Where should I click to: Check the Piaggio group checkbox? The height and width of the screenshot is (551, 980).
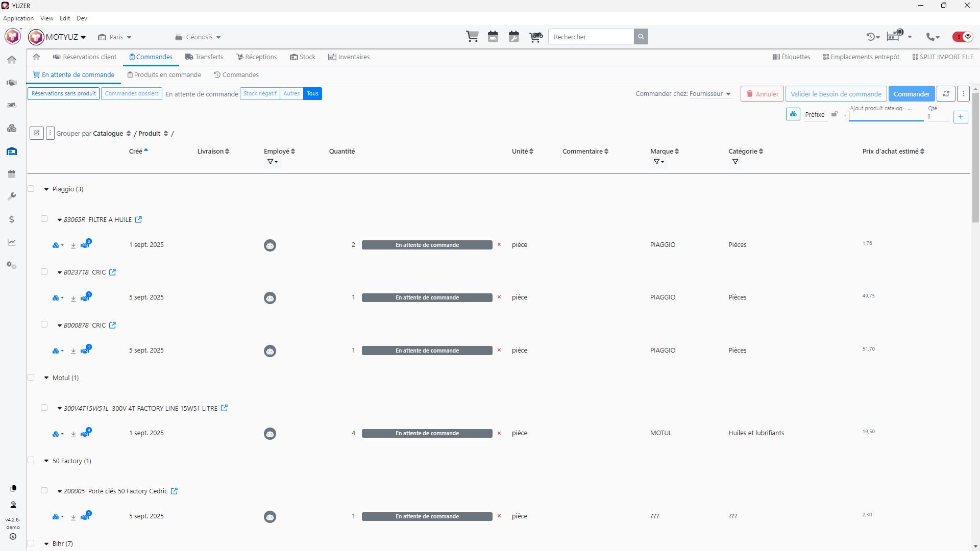click(31, 189)
